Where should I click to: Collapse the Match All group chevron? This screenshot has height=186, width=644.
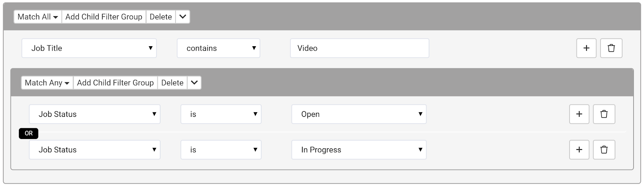pos(183,17)
